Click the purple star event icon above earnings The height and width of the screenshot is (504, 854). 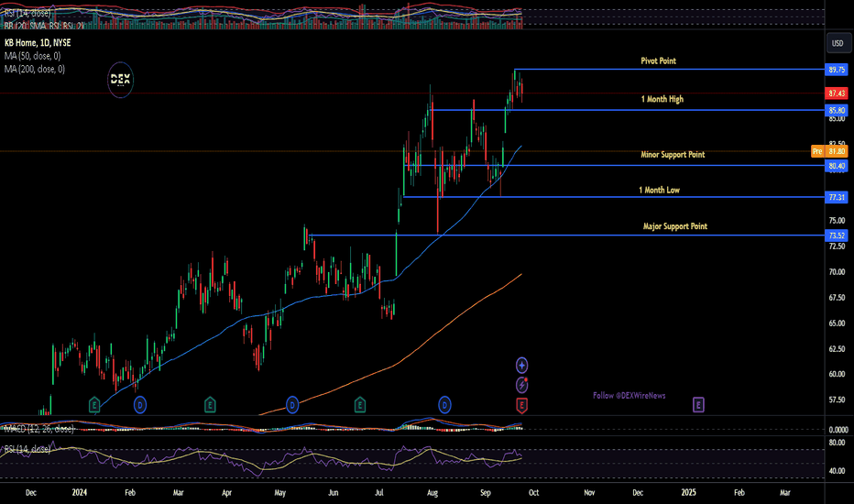tap(521, 365)
